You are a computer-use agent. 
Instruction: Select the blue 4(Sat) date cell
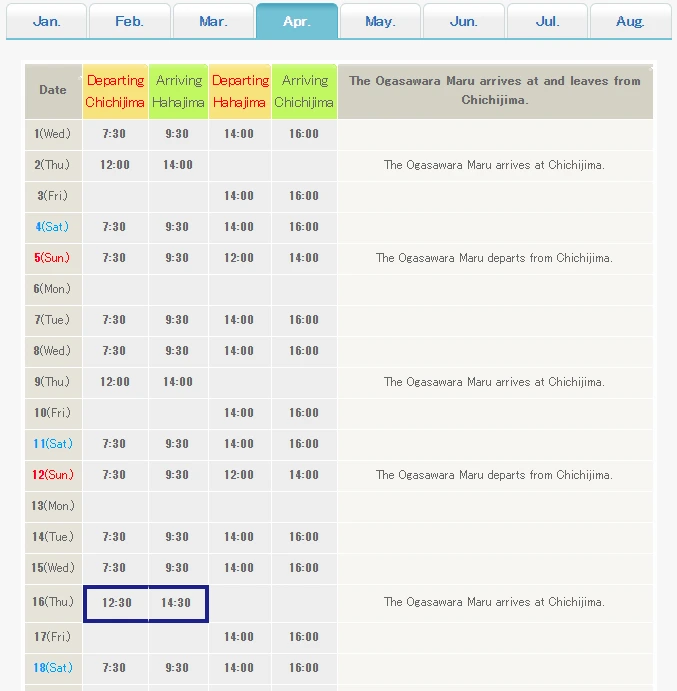(x=53, y=227)
